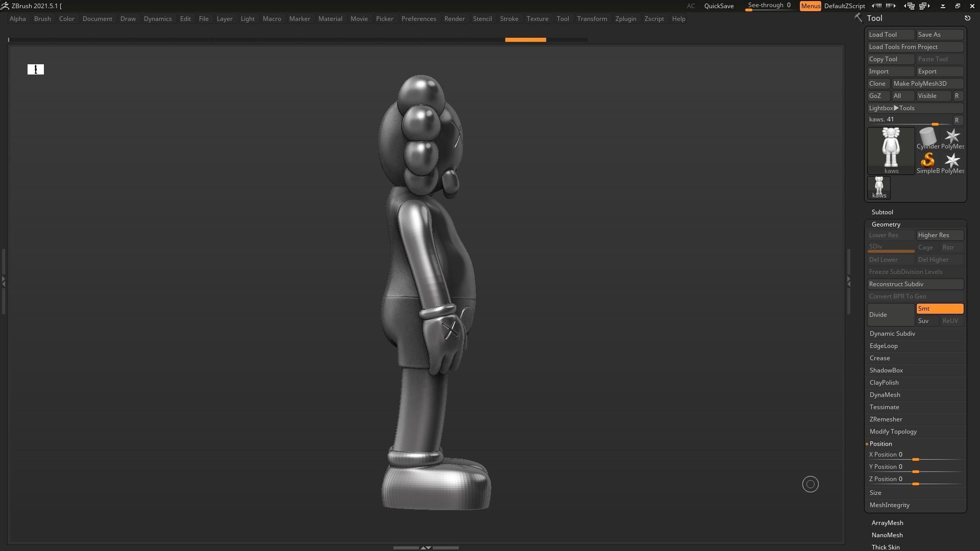The height and width of the screenshot is (551, 980).
Task: Open the Material menu
Action: coord(330,19)
